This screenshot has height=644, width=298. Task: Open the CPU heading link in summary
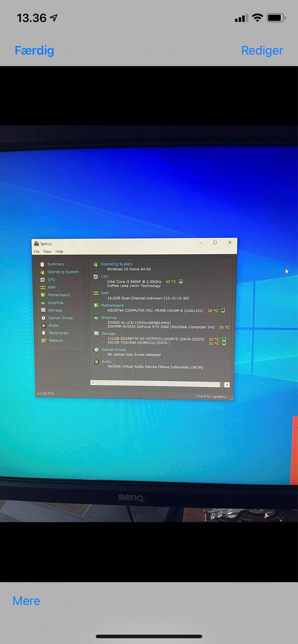(105, 277)
